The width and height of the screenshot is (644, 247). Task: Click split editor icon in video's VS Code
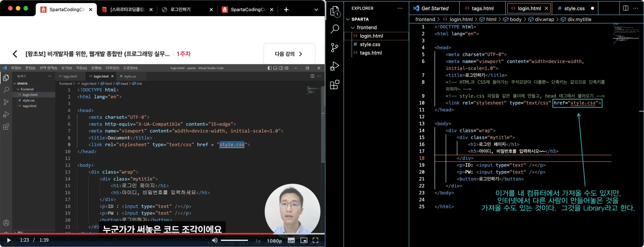tap(312, 76)
